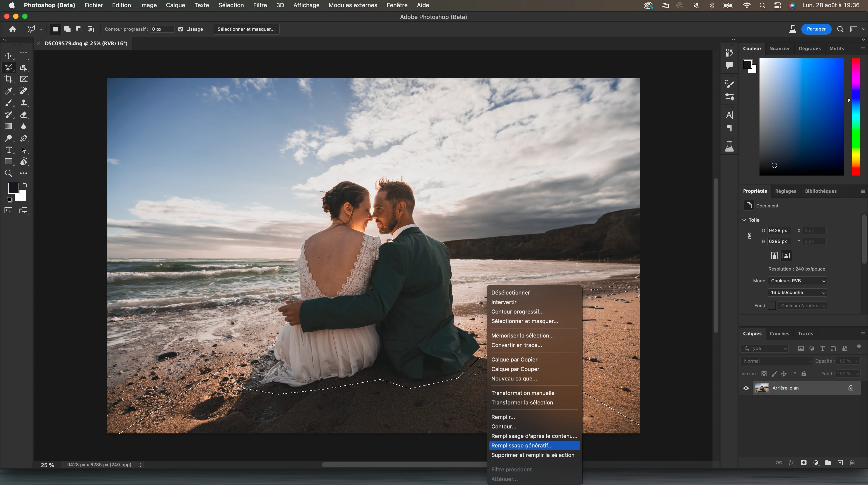
Task: Toggle the Lissage checkbox
Action: tap(181, 29)
